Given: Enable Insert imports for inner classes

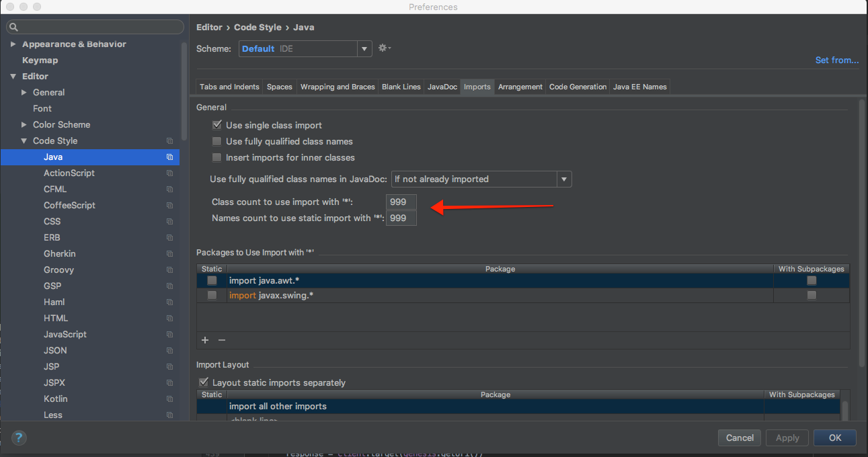Looking at the screenshot, I should pos(216,157).
